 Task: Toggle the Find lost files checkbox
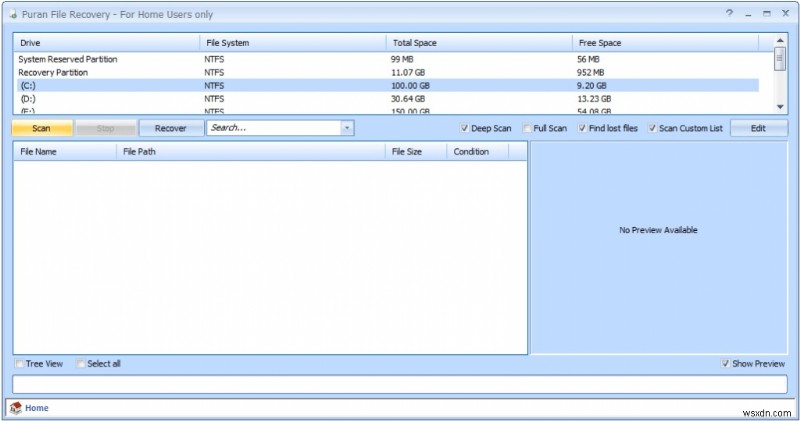click(x=582, y=128)
